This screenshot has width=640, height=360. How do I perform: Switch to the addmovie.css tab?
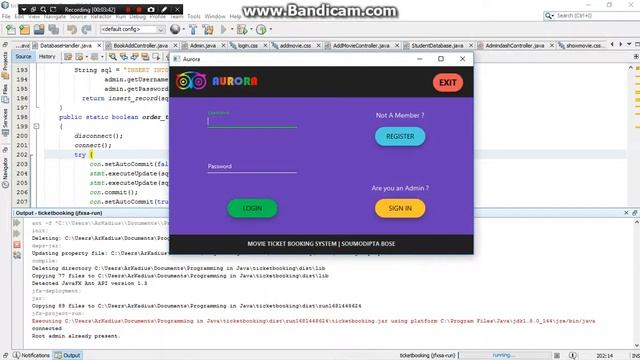[x=296, y=45]
